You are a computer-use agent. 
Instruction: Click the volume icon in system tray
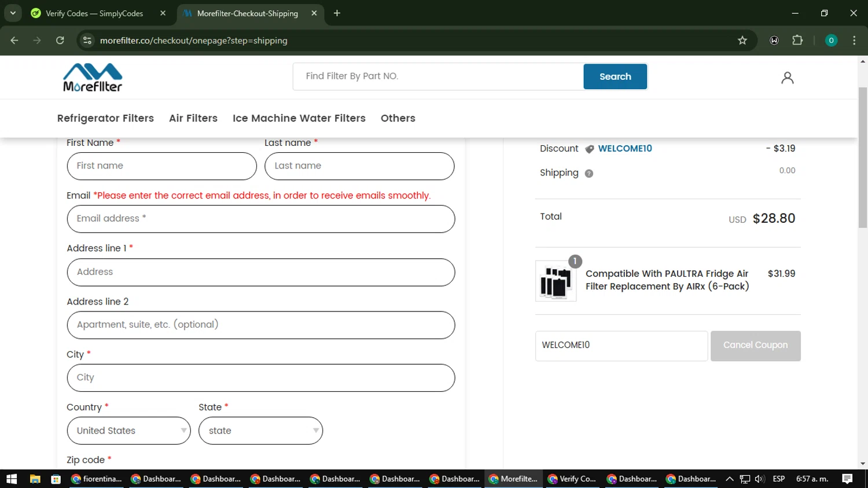pyautogui.click(x=760, y=479)
